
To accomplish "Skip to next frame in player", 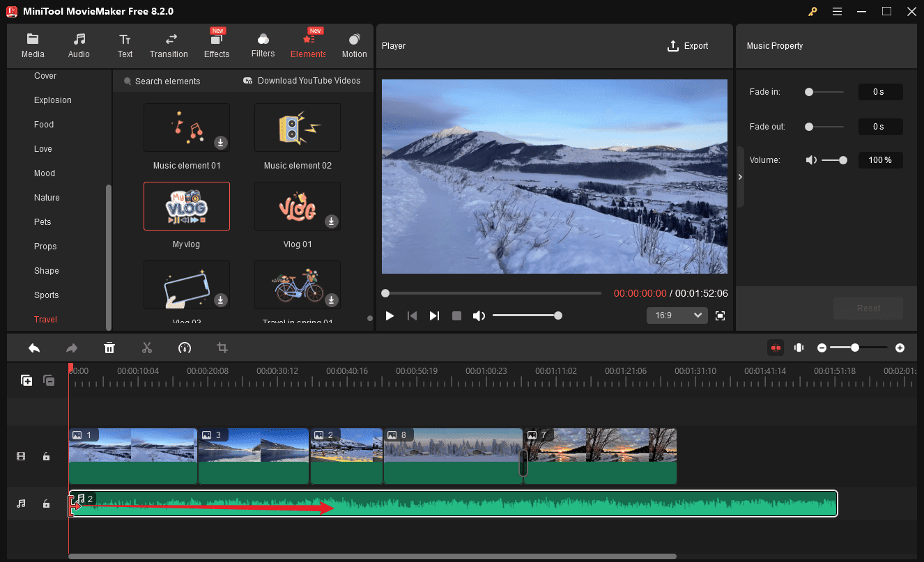I will (x=434, y=316).
